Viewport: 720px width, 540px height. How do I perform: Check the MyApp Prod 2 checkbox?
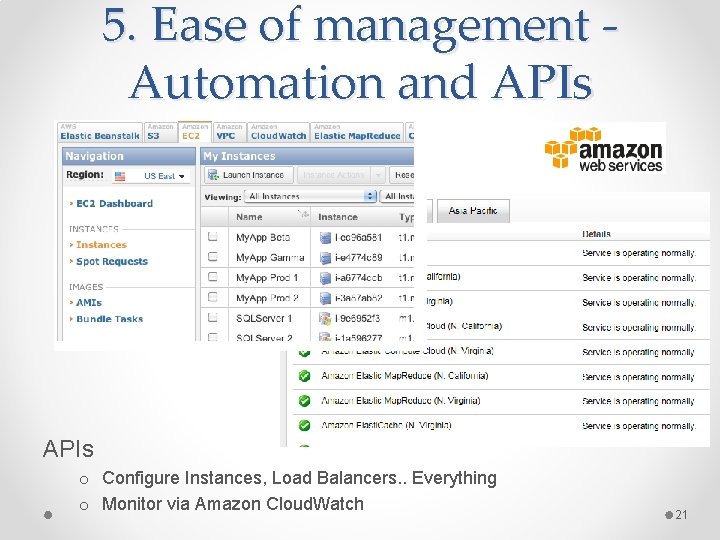coord(212,297)
